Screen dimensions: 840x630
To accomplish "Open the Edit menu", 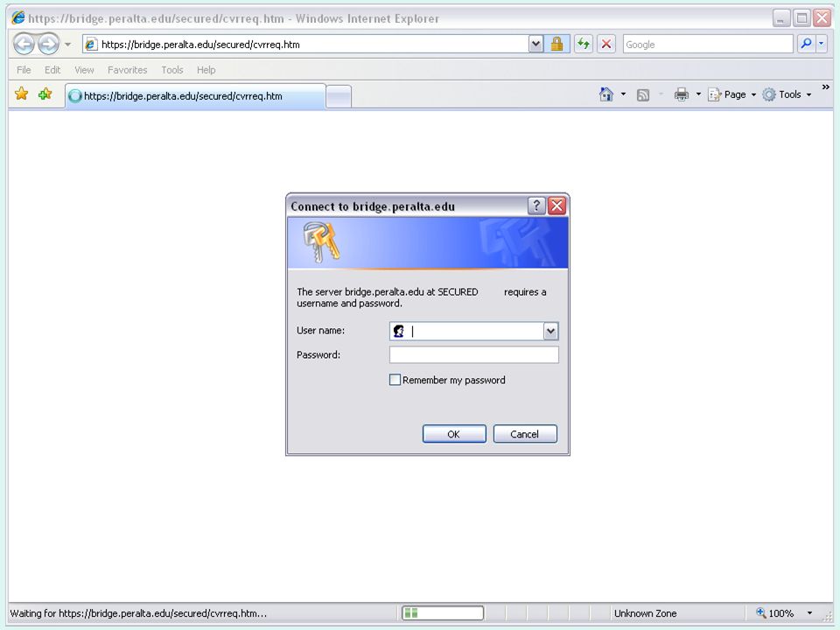I will [x=52, y=70].
